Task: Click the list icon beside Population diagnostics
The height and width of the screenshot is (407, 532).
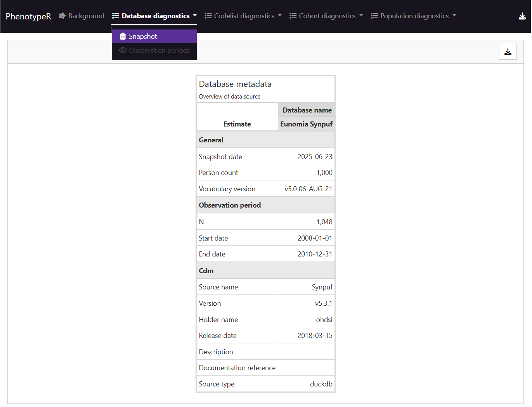Action: point(374,16)
